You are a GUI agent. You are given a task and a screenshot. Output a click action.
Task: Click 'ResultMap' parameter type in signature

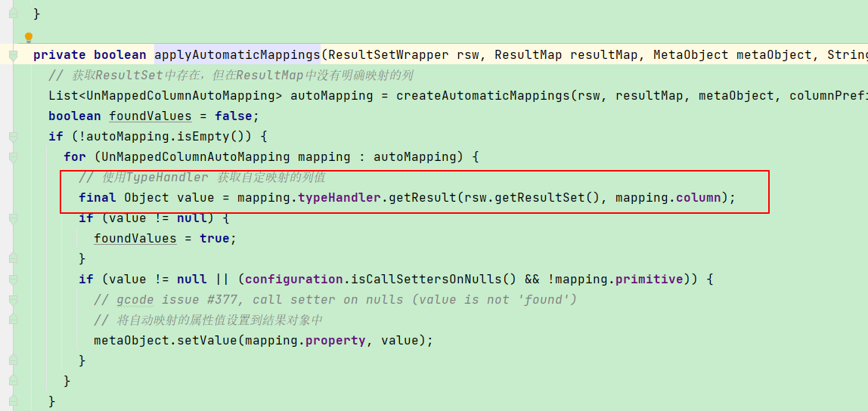coord(529,54)
